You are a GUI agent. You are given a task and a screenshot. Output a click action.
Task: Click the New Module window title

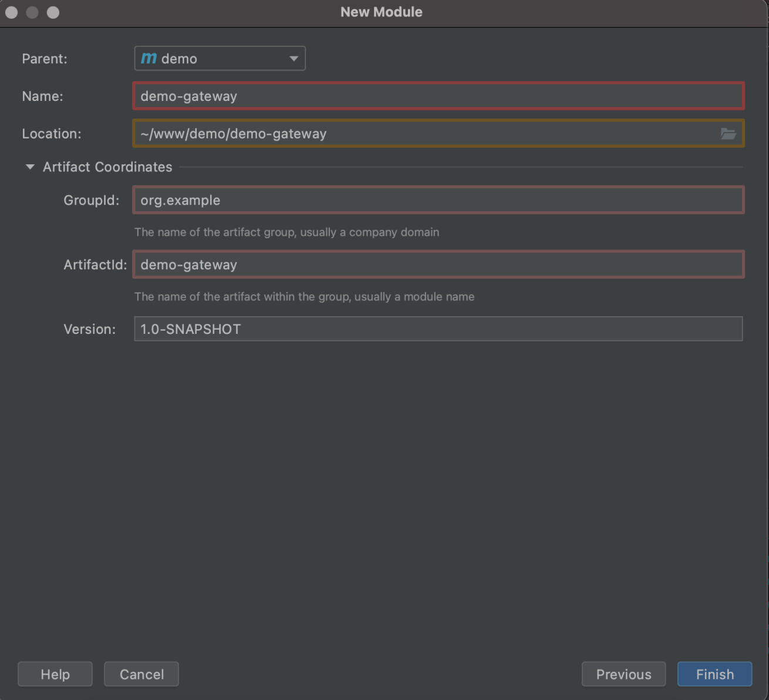pos(382,12)
